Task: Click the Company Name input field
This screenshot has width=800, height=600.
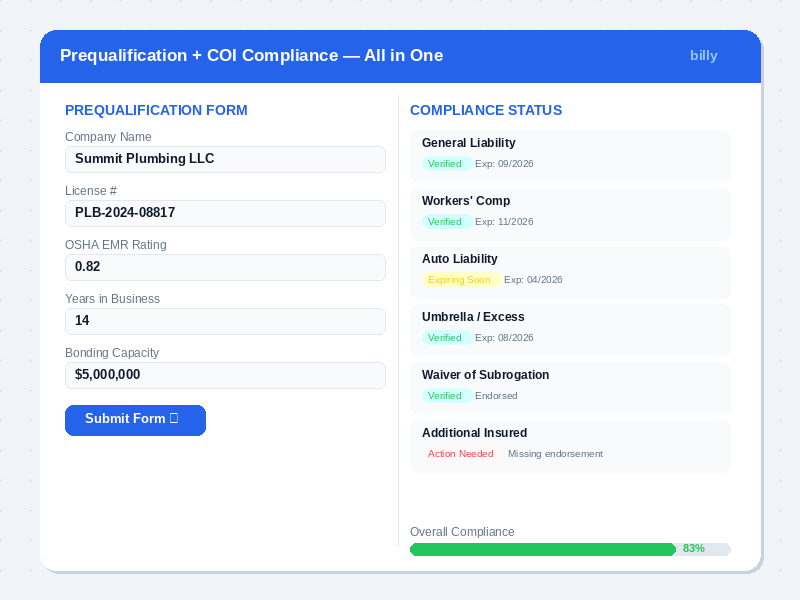Action: click(x=225, y=159)
